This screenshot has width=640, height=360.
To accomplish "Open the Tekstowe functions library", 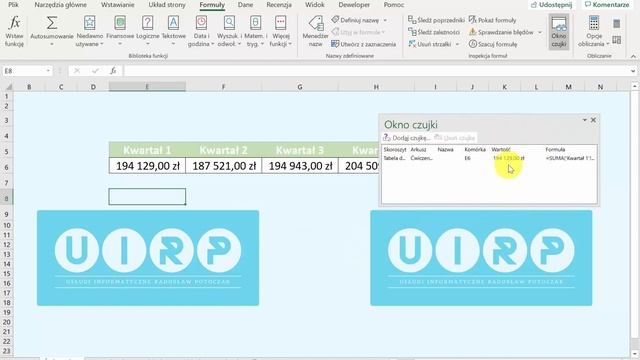I will [x=173, y=31].
